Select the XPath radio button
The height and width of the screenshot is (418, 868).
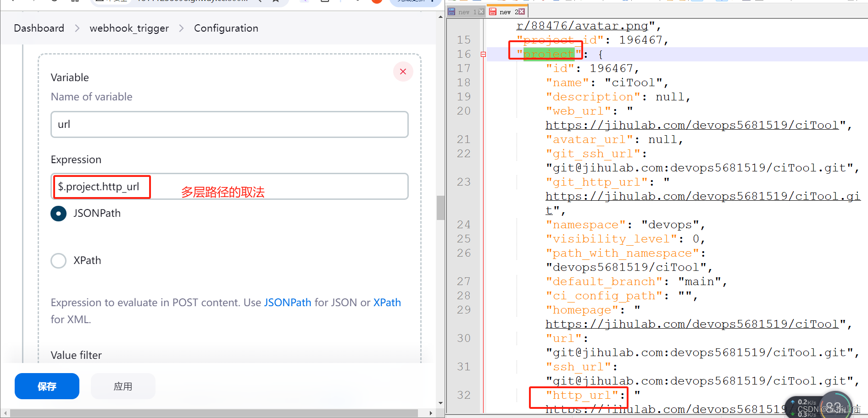[58, 260]
